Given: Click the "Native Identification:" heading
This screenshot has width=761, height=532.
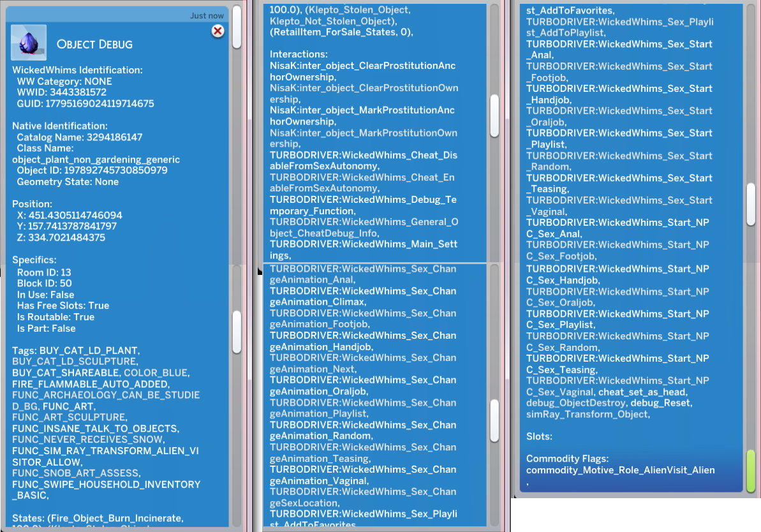Looking at the screenshot, I should 60,126.
